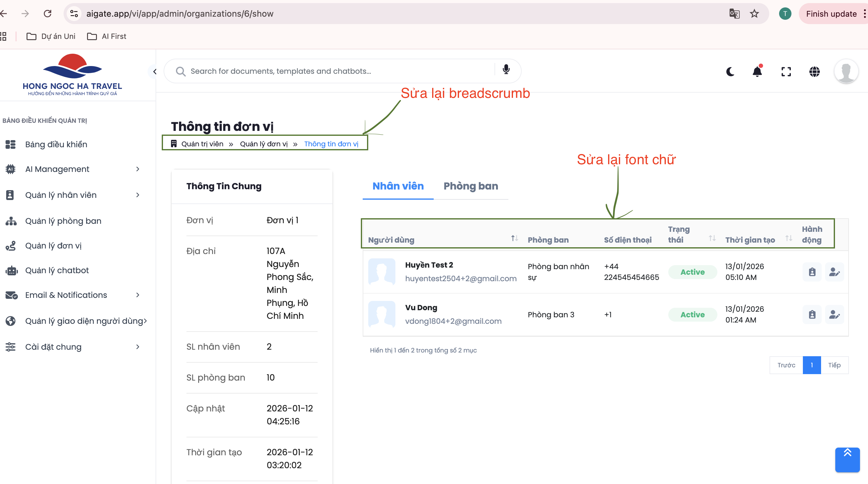Open Google Translate icon in address bar
Image resolution: width=868 pixels, height=484 pixels.
click(x=734, y=14)
